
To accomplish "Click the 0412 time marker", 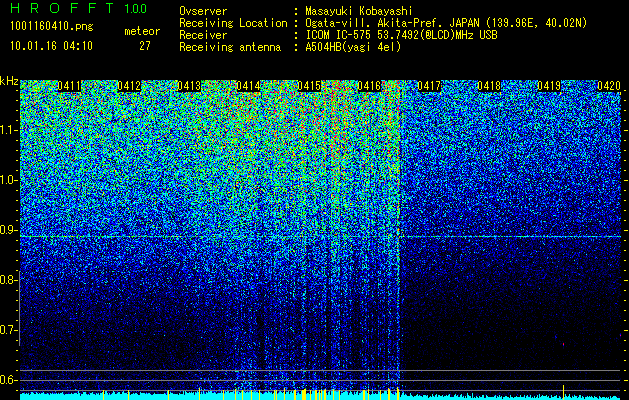I will pyautogui.click(x=129, y=86).
